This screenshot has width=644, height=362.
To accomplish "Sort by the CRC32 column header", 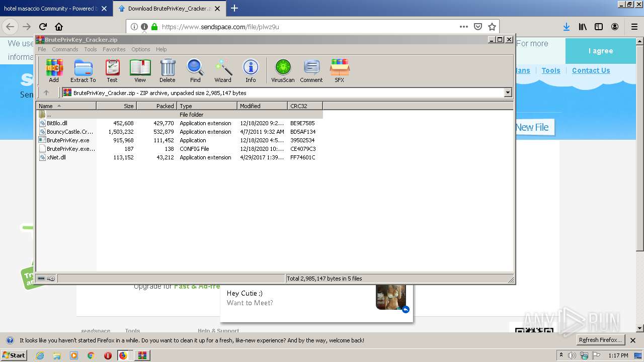I will 305,106.
